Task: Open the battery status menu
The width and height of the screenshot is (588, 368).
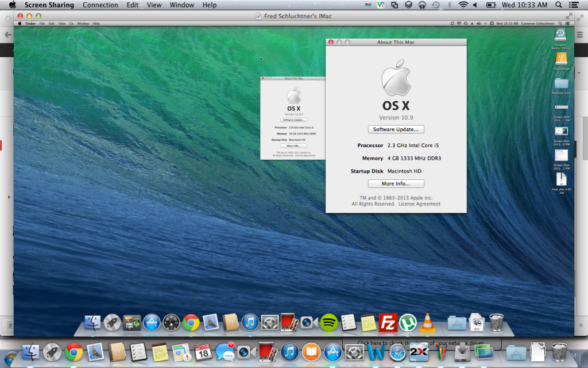Action: pos(491,5)
